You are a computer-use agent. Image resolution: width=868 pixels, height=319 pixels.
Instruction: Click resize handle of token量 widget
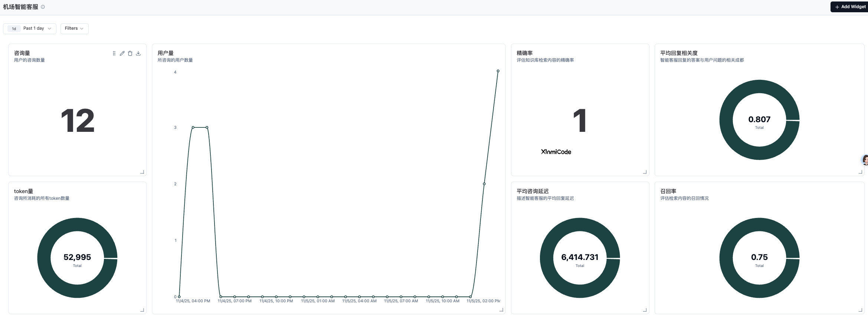point(142,310)
